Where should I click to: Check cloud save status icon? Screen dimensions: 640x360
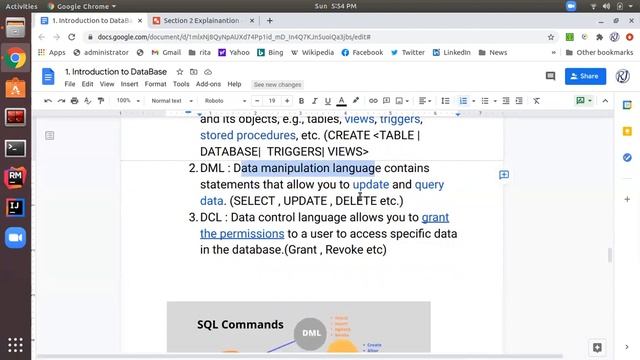click(x=208, y=72)
